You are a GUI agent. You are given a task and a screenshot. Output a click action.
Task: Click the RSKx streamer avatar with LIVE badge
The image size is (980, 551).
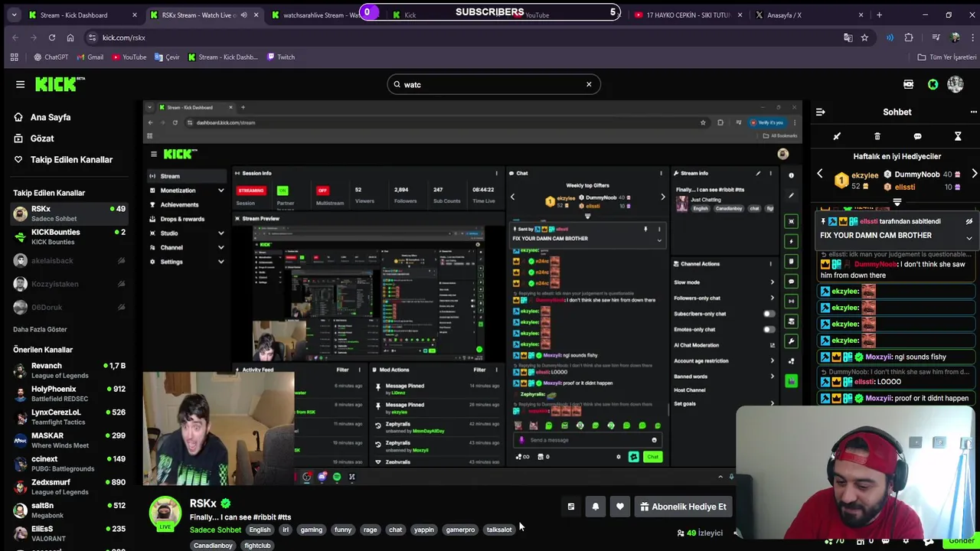click(165, 514)
